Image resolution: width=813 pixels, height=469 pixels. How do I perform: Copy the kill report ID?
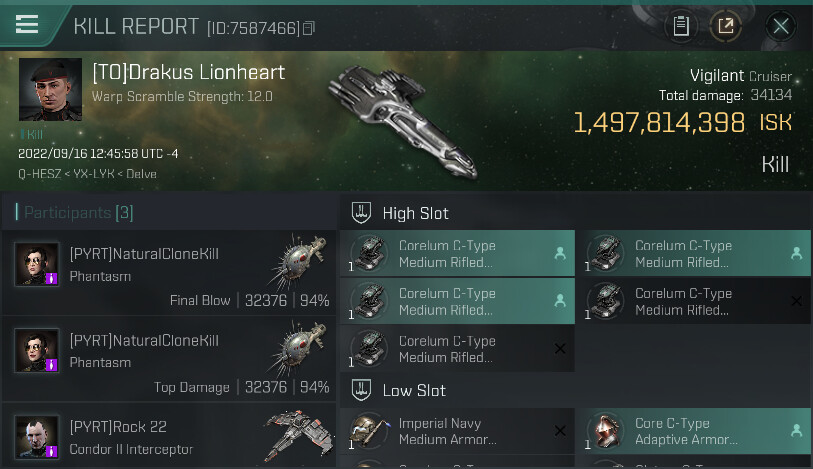click(309, 28)
